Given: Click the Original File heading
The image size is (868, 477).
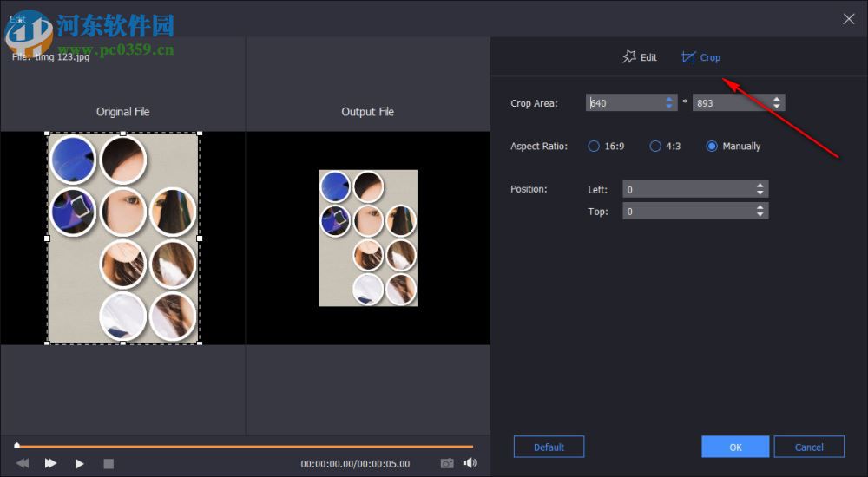Looking at the screenshot, I should pos(123,112).
